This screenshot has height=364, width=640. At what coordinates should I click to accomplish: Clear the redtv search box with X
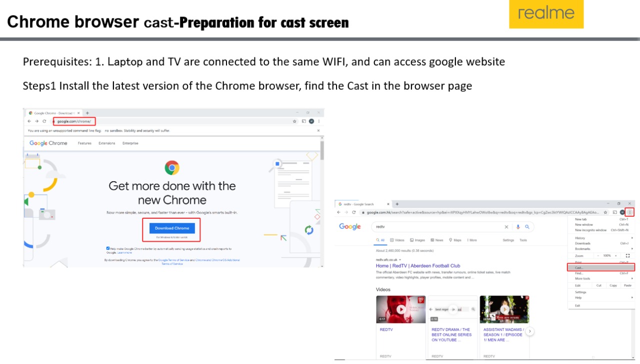tap(506, 227)
